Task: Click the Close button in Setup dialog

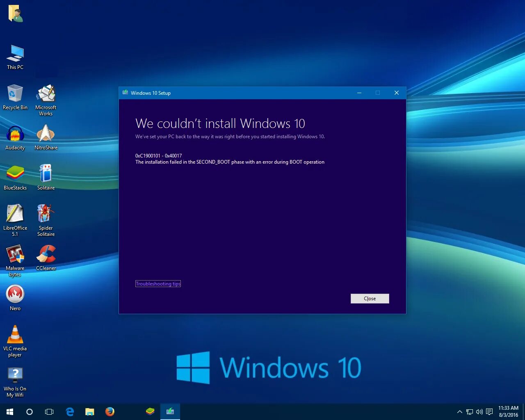Action: [x=370, y=299]
